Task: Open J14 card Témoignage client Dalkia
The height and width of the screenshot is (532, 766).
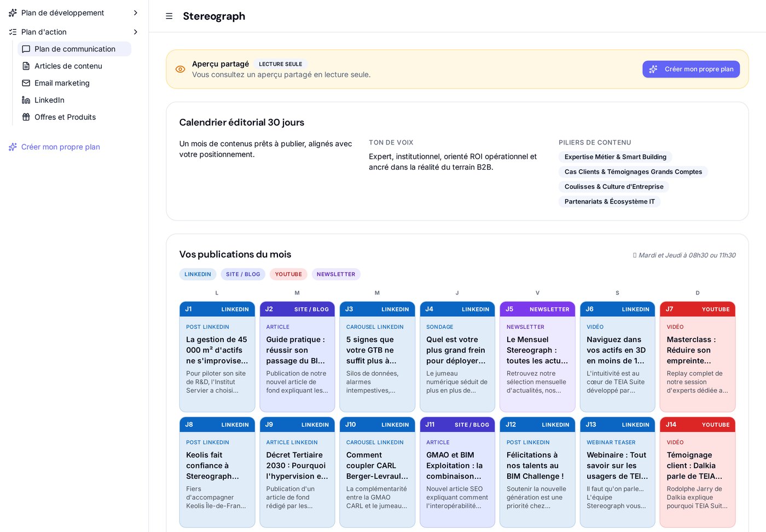Action: [698, 472]
